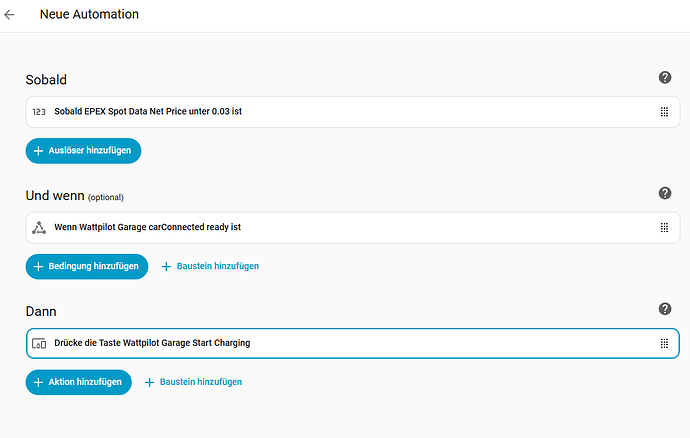Click the Und wenn (optional) heading
Screen dimensions: 690x438
tap(74, 195)
